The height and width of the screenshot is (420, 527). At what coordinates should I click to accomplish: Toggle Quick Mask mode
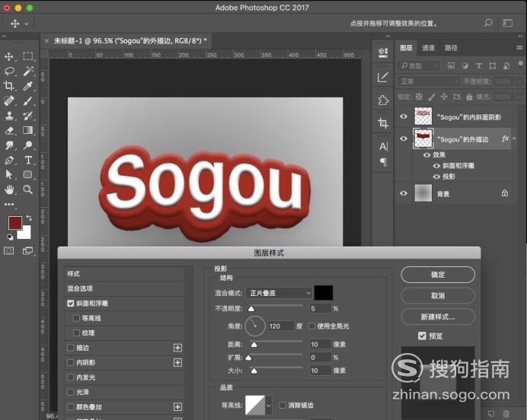9,250
